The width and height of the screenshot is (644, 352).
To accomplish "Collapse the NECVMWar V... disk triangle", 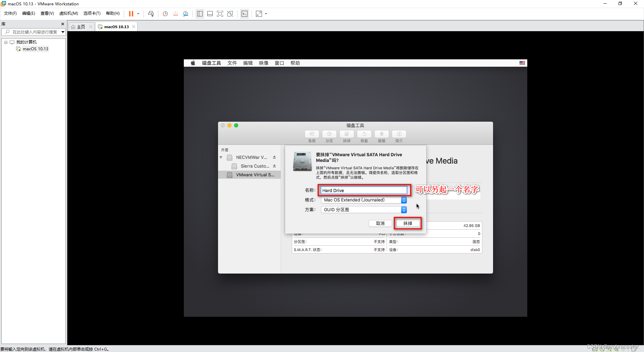I will point(221,158).
